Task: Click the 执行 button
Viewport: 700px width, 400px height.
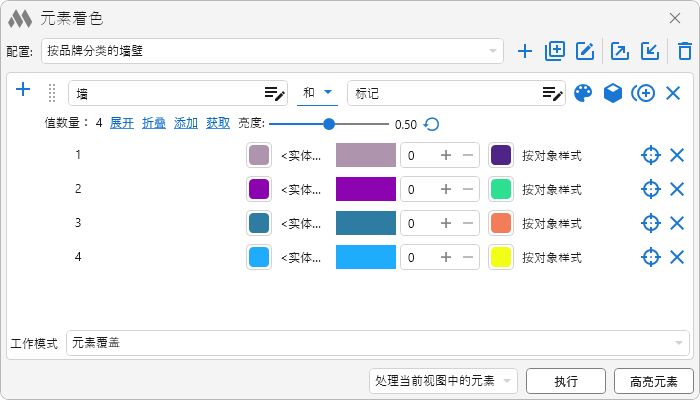Action: (566, 381)
